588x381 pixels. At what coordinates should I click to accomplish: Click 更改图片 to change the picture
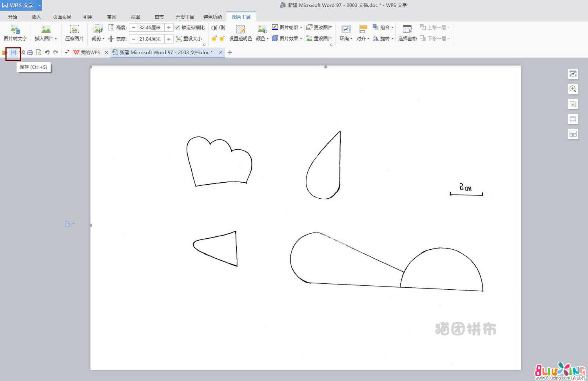coord(319,27)
